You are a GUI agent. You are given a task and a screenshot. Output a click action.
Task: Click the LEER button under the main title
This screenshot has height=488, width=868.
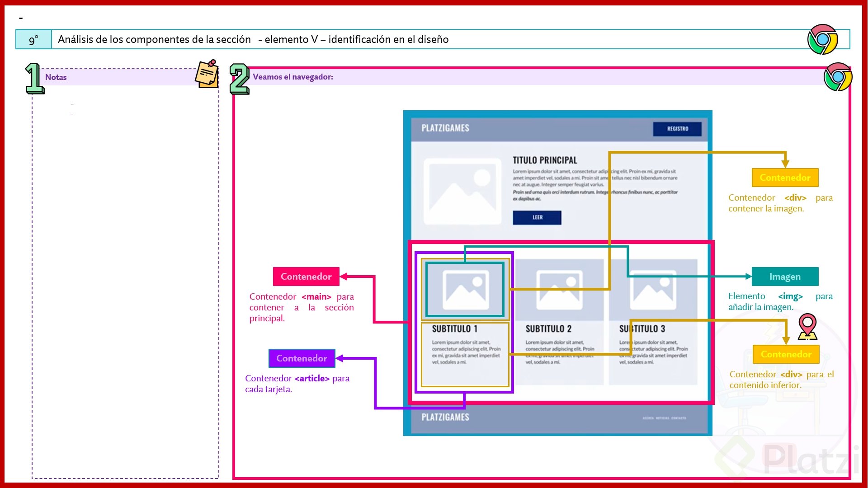coord(537,217)
